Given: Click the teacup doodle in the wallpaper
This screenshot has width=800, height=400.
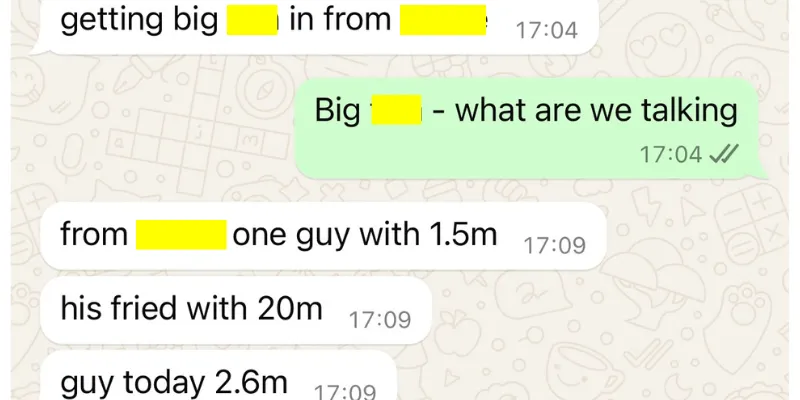Looking at the screenshot, I should 583,370.
